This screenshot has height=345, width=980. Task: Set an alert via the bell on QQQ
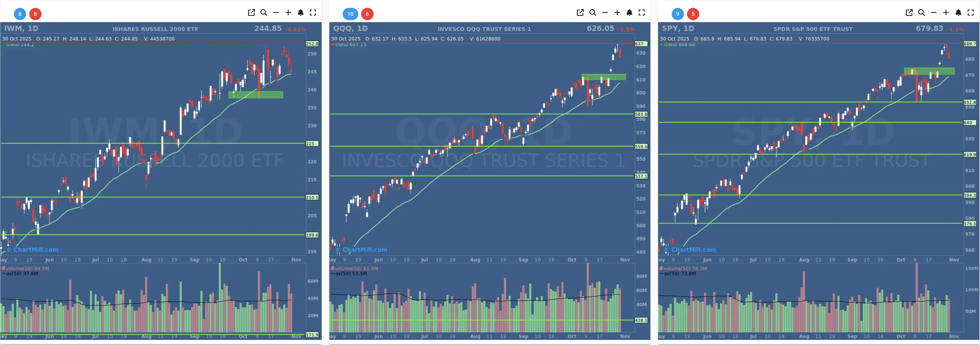click(x=629, y=12)
